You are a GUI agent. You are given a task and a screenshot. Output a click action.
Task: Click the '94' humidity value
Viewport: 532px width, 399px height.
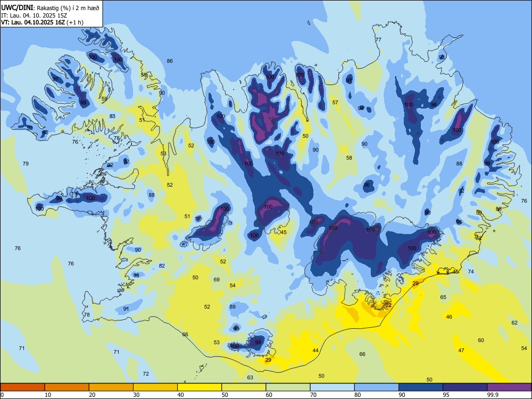361,108
